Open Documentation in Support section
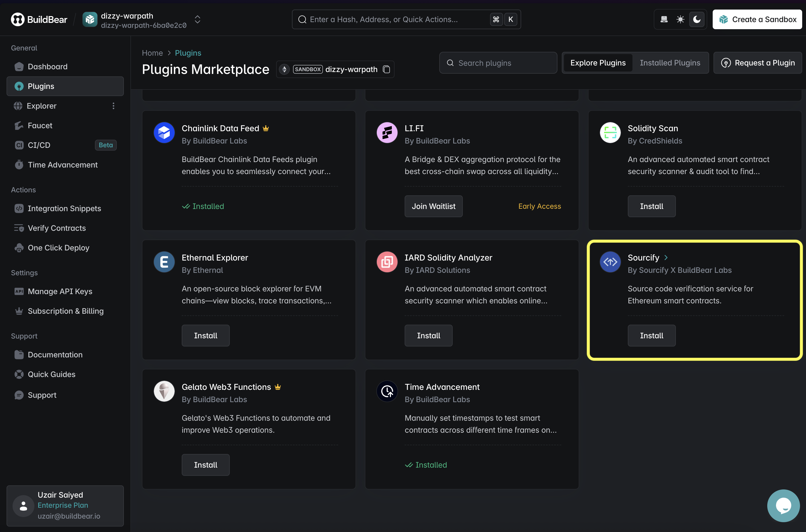Viewport: 806px width, 532px height. pyautogui.click(x=65, y=355)
